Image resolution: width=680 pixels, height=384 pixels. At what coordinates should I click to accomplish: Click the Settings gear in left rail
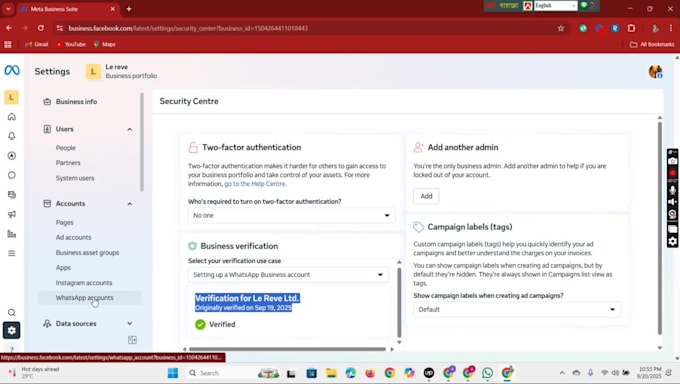coord(12,331)
